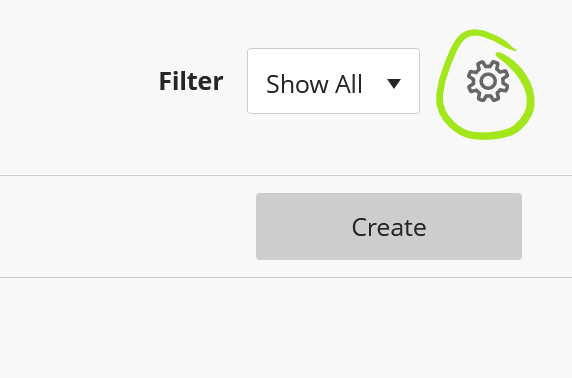This screenshot has height=378, width=572.
Task: Select the Show All text in filter
Action: click(314, 84)
